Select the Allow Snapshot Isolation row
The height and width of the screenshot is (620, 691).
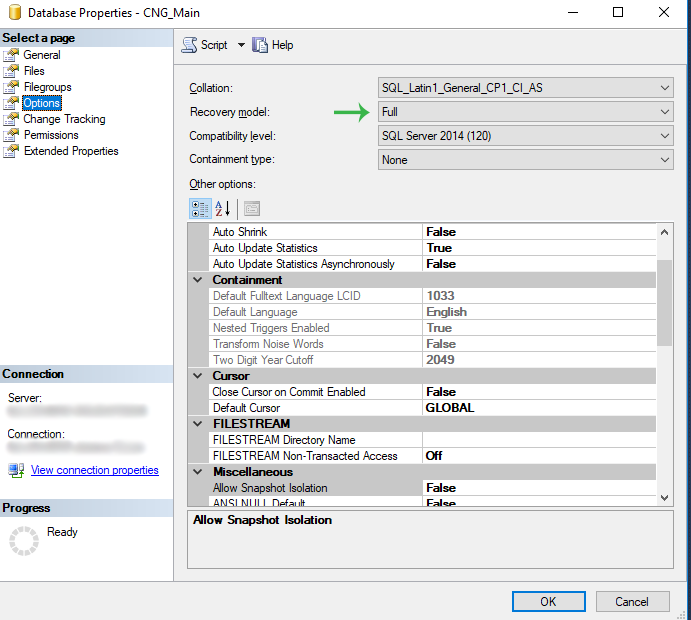(x=432, y=488)
